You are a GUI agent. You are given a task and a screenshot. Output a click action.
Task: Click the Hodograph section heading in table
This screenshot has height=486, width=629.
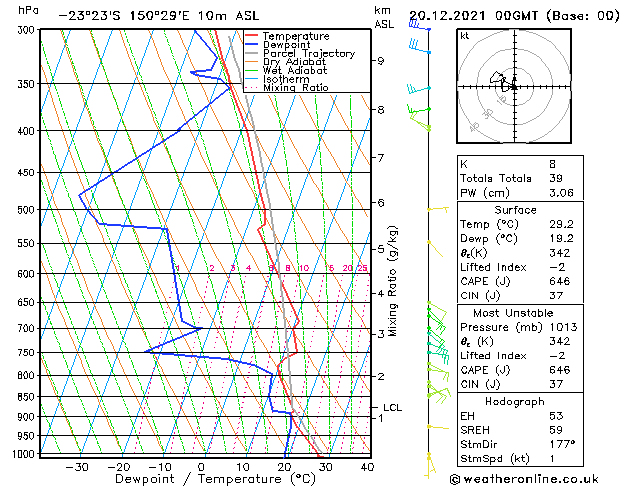coord(515,402)
